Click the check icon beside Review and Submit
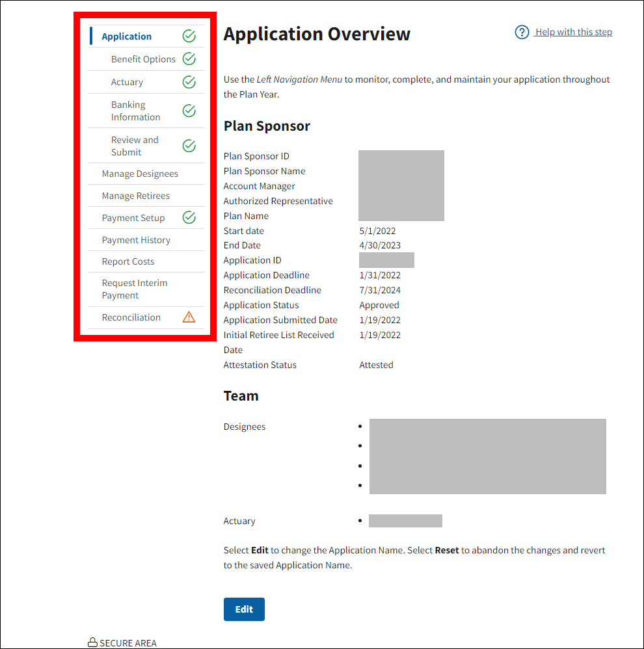644x649 pixels. 189,146
